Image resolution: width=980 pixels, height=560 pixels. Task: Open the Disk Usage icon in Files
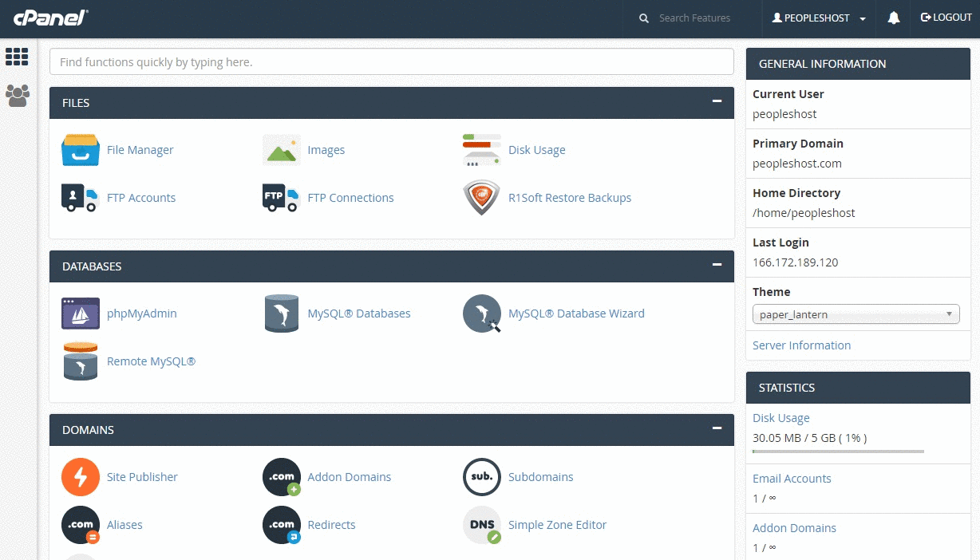point(482,150)
